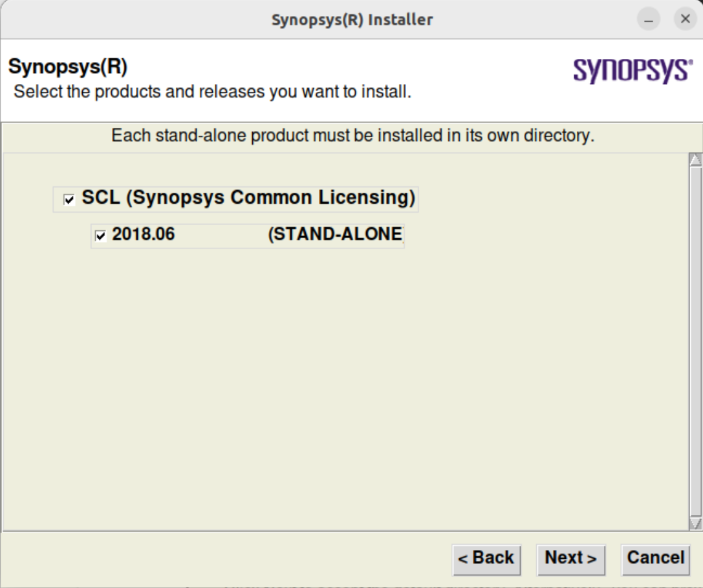Click the (STAND-ALONE text of the release

click(335, 234)
